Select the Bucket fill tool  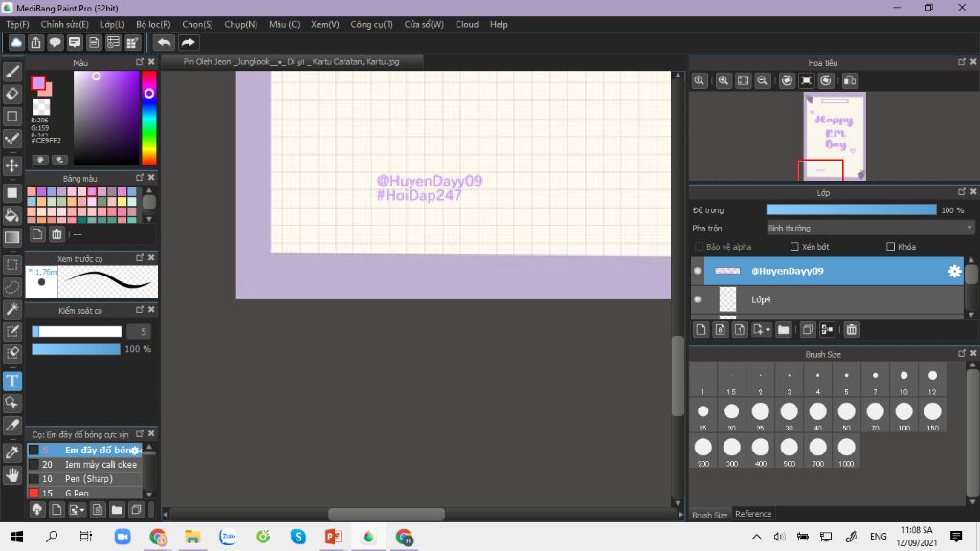(x=11, y=215)
